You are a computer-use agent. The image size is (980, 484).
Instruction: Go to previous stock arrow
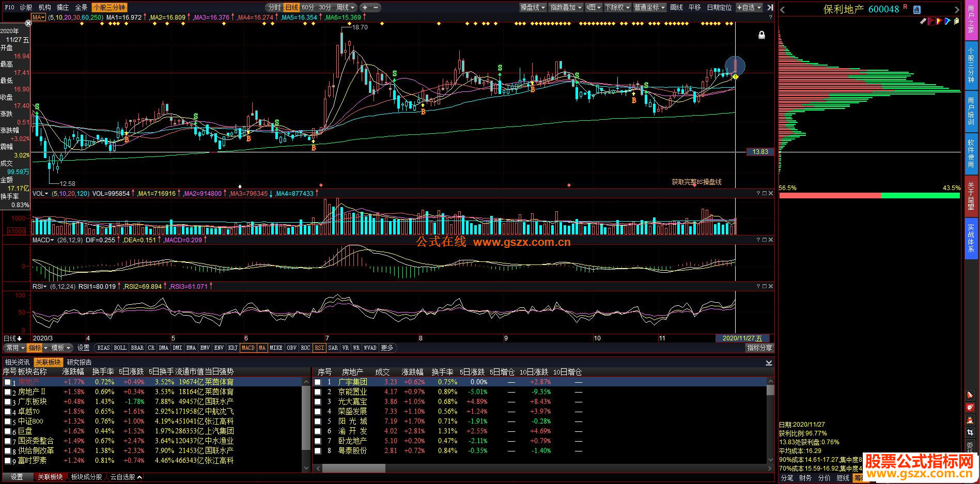click(x=783, y=9)
